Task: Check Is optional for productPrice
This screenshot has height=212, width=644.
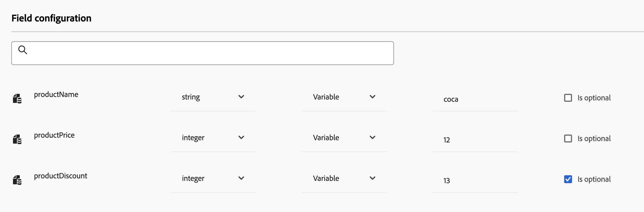Action: tap(568, 139)
